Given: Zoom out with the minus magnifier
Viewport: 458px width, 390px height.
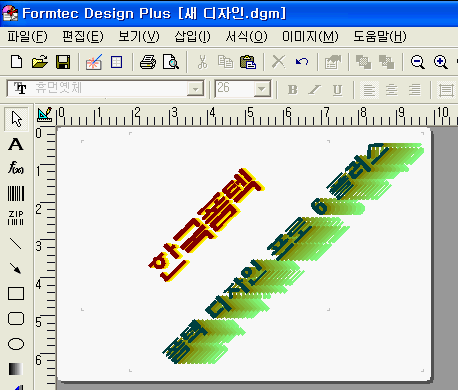Looking at the screenshot, I should [417, 62].
